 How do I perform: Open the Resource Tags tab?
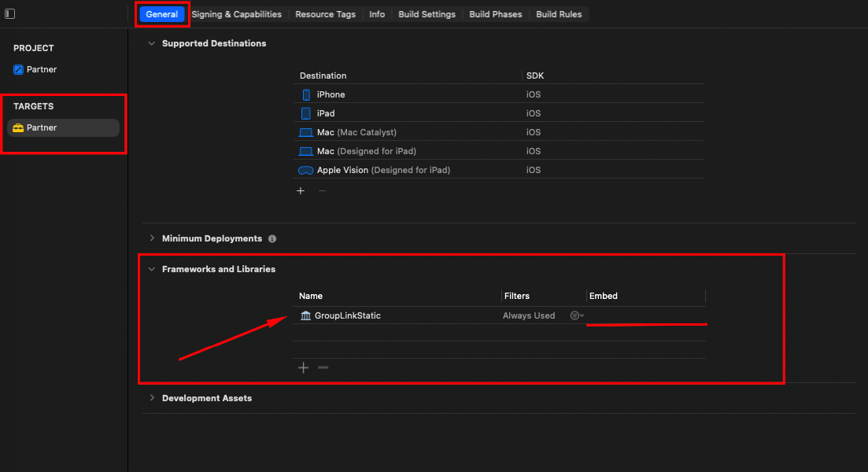click(x=326, y=14)
